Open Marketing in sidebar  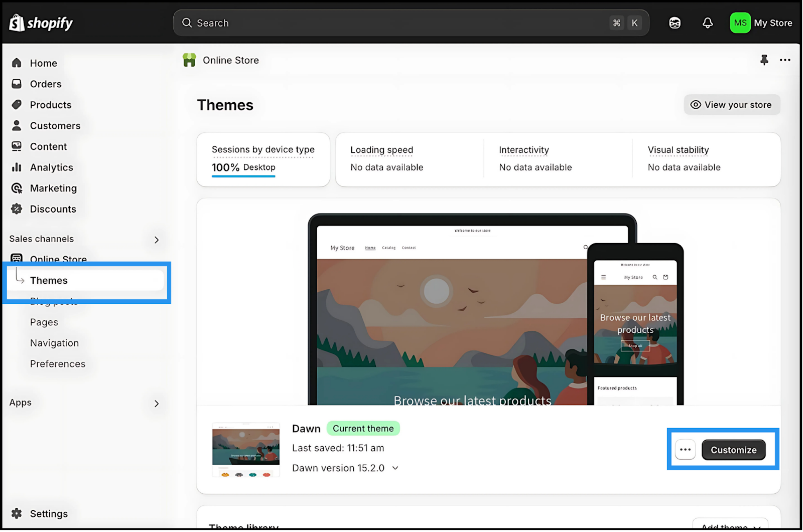point(53,188)
